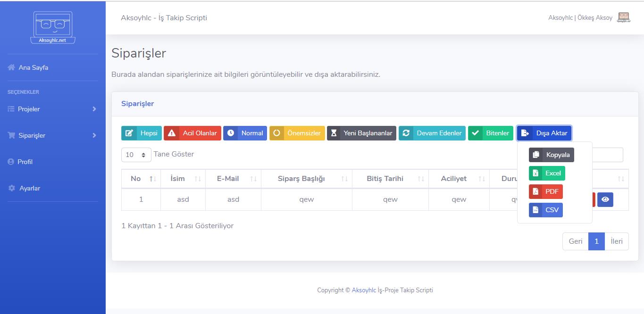This screenshot has width=644, height=314.
Task: Sort table by the No column
Action: (x=141, y=179)
